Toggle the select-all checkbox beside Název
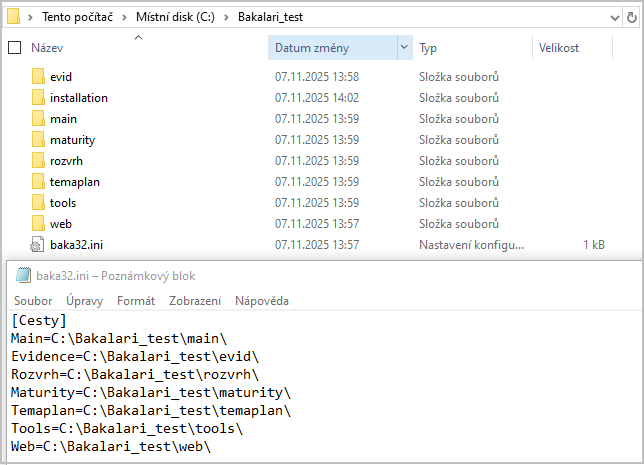The image size is (644, 465). [14, 48]
